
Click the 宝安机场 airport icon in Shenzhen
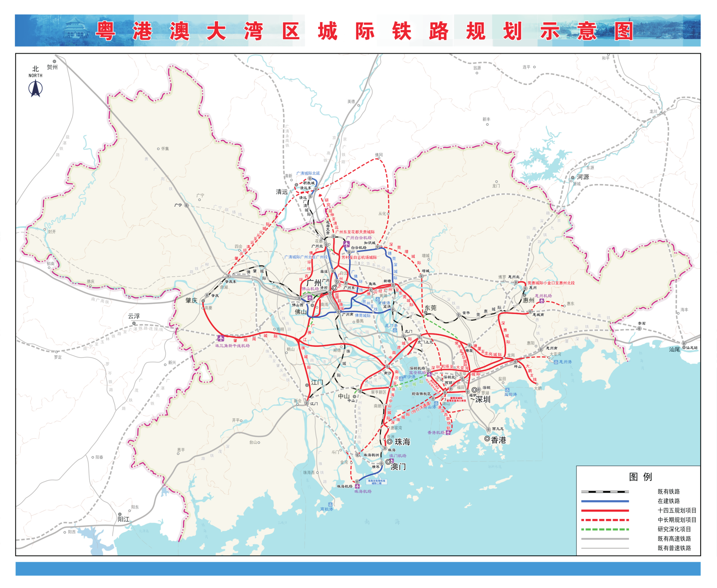429,374
